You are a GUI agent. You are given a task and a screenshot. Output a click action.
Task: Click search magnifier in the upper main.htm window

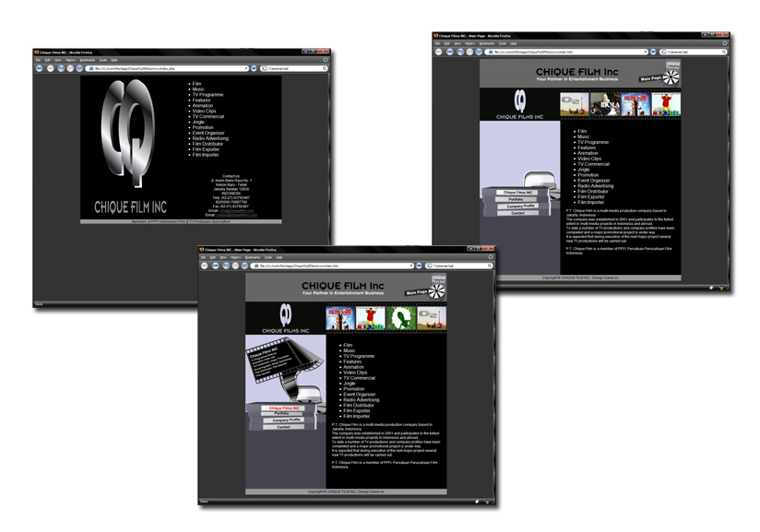coord(724,52)
